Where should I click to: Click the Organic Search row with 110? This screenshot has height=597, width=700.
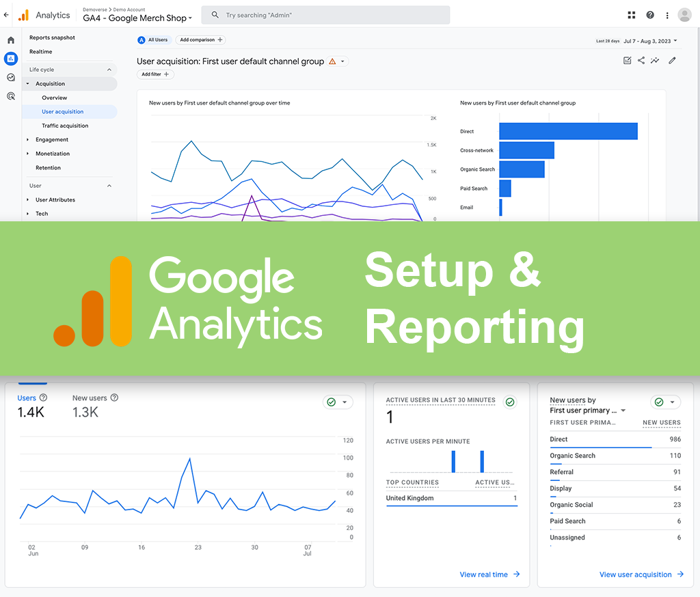tap(615, 456)
